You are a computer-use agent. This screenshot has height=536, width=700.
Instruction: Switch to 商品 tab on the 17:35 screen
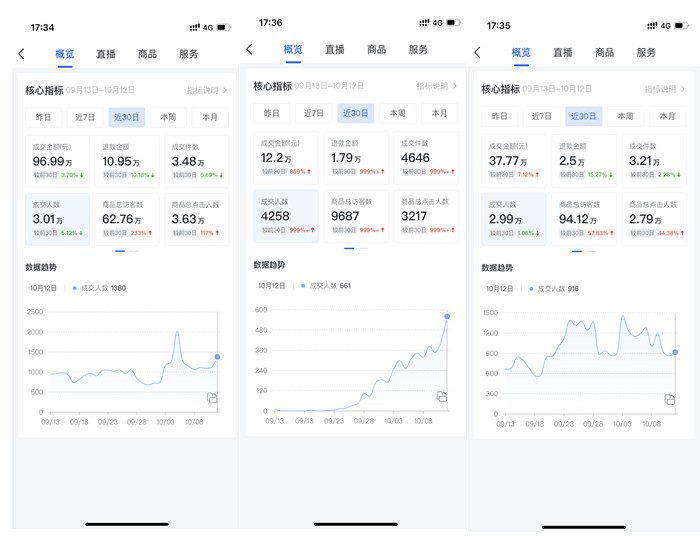point(604,52)
